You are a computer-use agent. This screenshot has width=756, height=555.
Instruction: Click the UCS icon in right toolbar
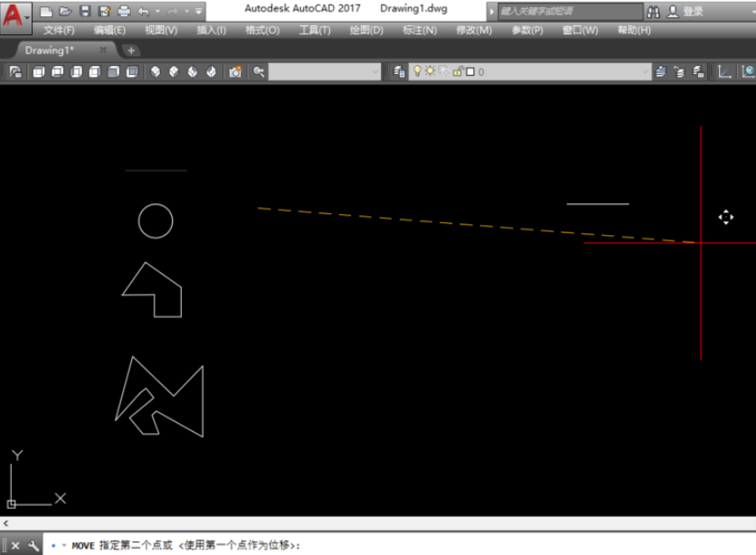(724, 71)
